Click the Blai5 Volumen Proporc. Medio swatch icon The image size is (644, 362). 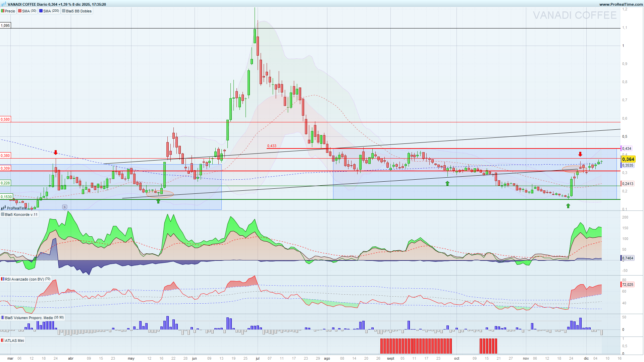tap(3, 318)
